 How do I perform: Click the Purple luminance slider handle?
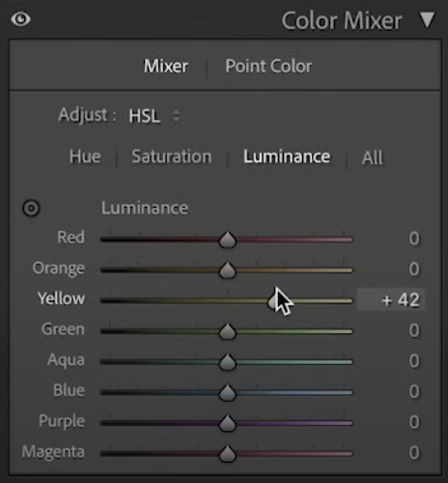click(228, 423)
